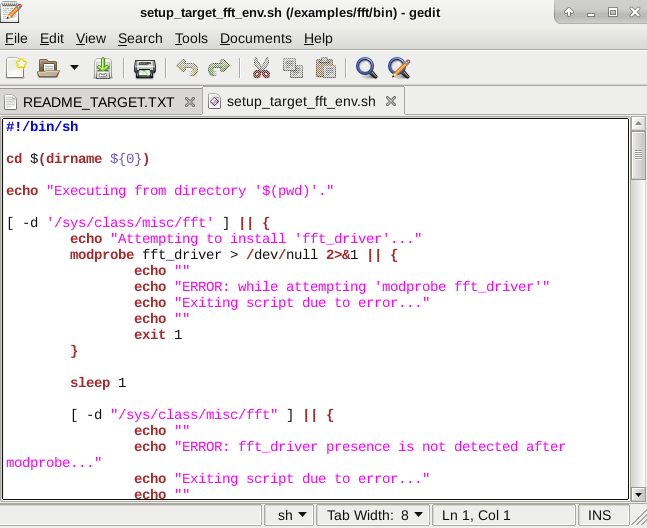The height and width of the screenshot is (528, 647).
Task: Click the 'modprobe fft_driver' line
Action: coord(234,255)
